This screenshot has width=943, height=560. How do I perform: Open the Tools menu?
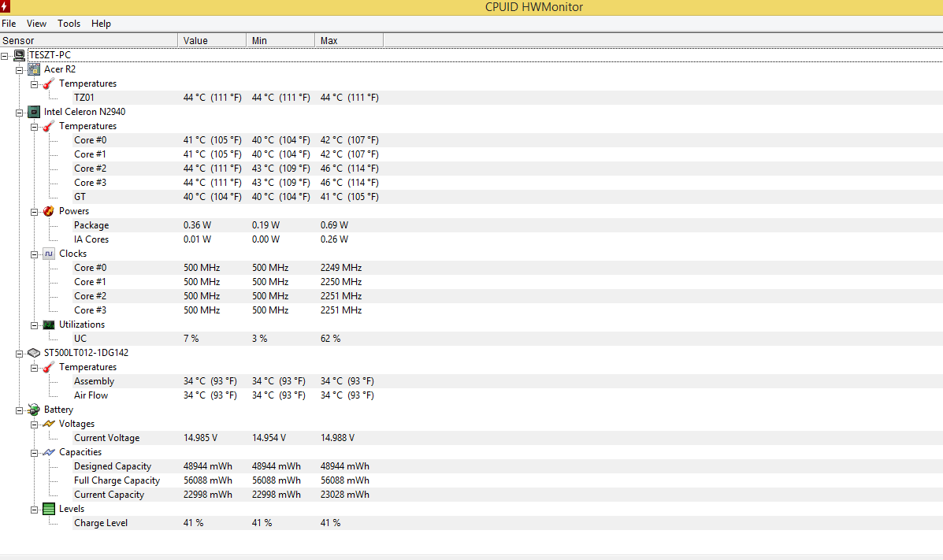click(x=69, y=24)
